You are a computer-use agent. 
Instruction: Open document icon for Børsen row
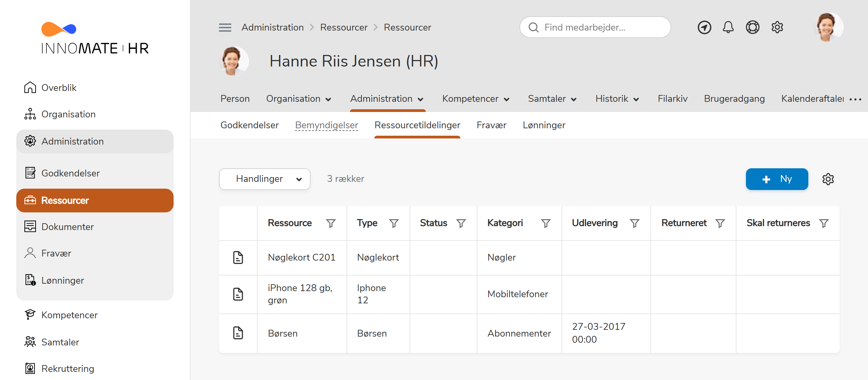(238, 333)
